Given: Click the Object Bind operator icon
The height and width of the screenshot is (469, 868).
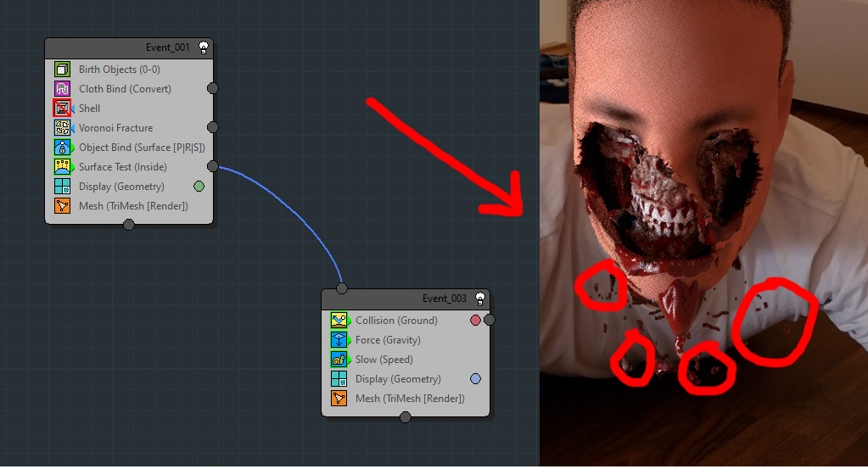Looking at the screenshot, I should pos(62,147).
